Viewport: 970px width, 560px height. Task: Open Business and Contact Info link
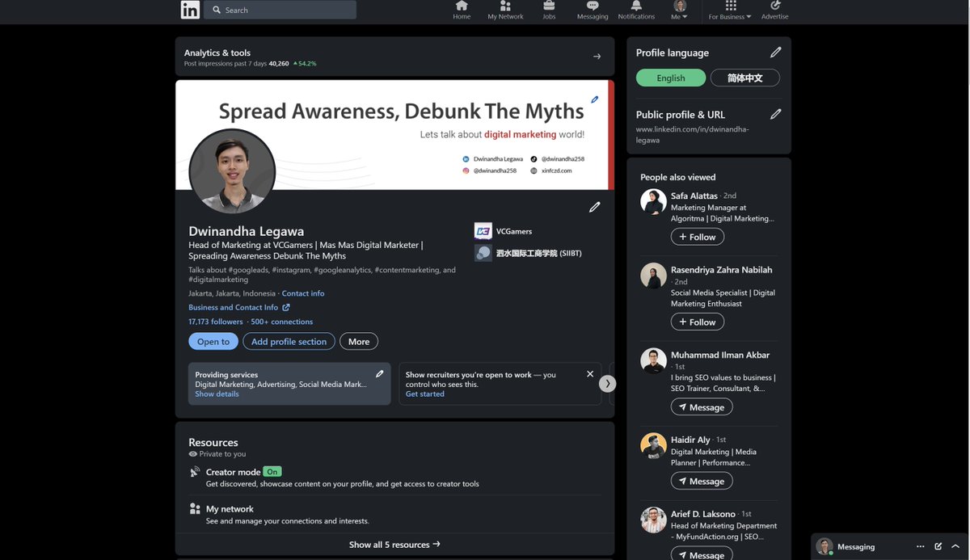tap(233, 307)
